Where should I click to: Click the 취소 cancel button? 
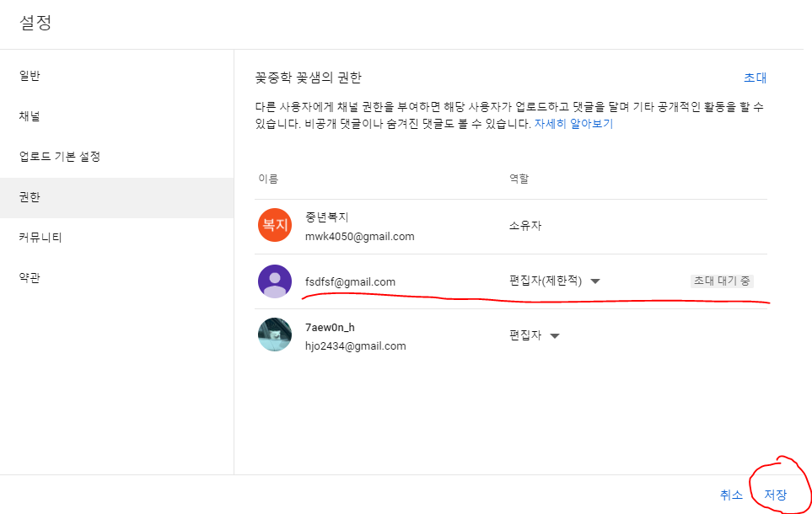[x=731, y=495]
